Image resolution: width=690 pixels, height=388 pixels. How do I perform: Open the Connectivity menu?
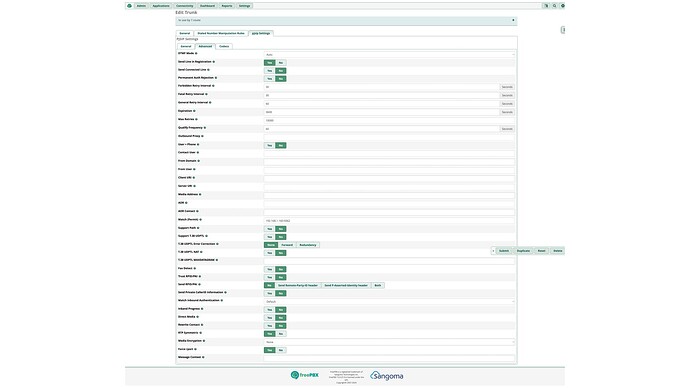185,6
